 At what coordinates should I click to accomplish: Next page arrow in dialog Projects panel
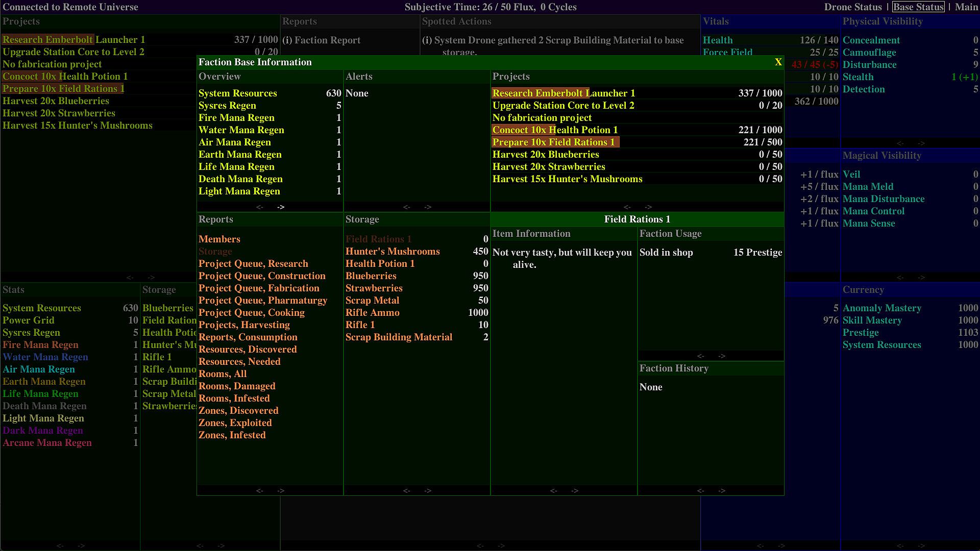(x=648, y=207)
